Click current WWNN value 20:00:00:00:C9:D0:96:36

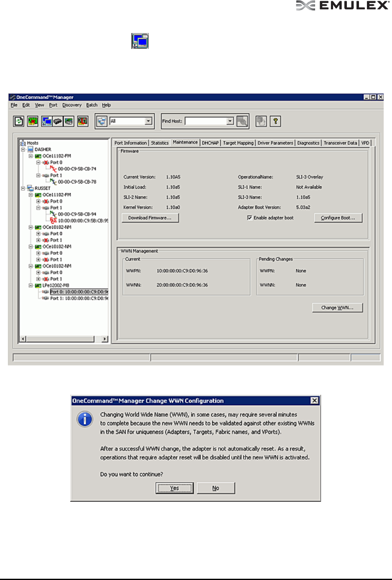point(182,285)
